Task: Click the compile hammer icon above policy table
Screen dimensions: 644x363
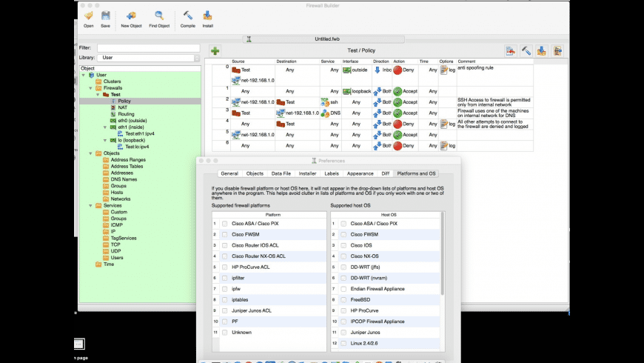Action: pyautogui.click(x=526, y=51)
